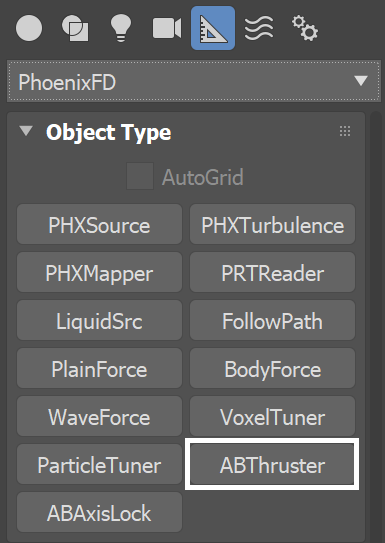The width and height of the screenshot is (385, 543).
Task: Activate the ABThruster button
Action: [x=272, y=464]
